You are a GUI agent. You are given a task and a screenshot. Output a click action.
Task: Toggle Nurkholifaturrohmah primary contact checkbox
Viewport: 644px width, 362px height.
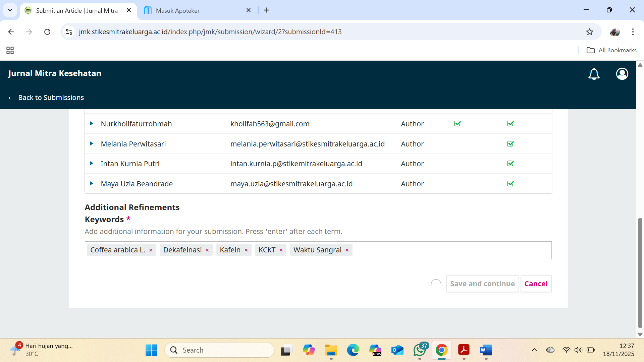457,124
